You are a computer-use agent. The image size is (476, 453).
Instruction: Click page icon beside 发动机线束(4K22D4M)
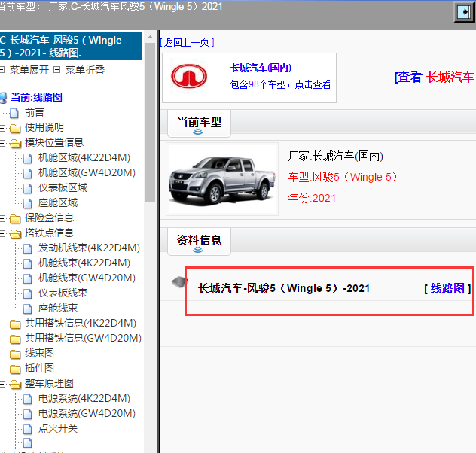click(28, 248)
